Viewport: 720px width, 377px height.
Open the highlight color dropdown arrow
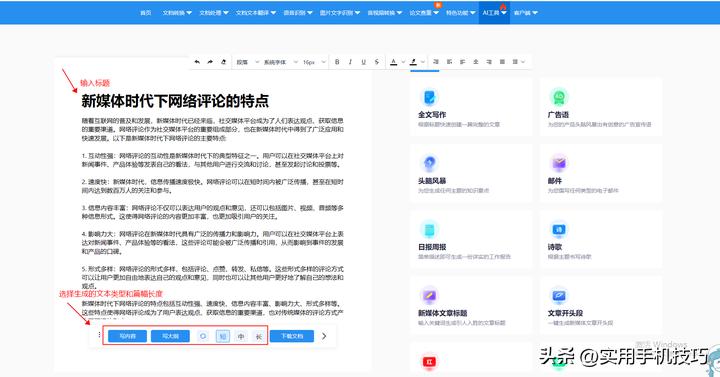pyautogui.click(x=423, y=62)
